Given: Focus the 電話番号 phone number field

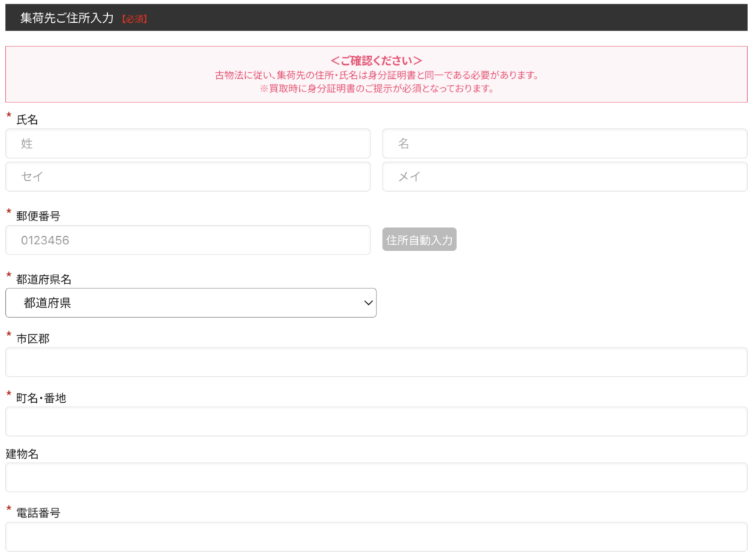Looking at the screenshot, I should pos(376,537).
